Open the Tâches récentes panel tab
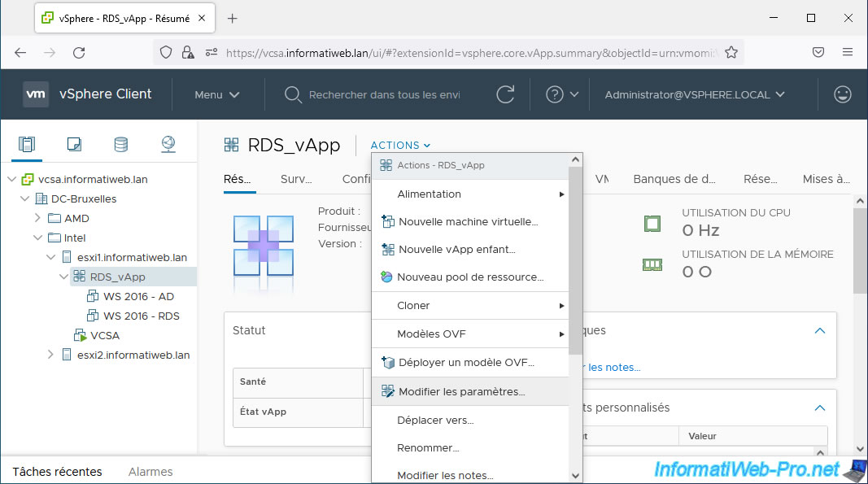This screenshot has width=868, height=484. coord(58,472)
